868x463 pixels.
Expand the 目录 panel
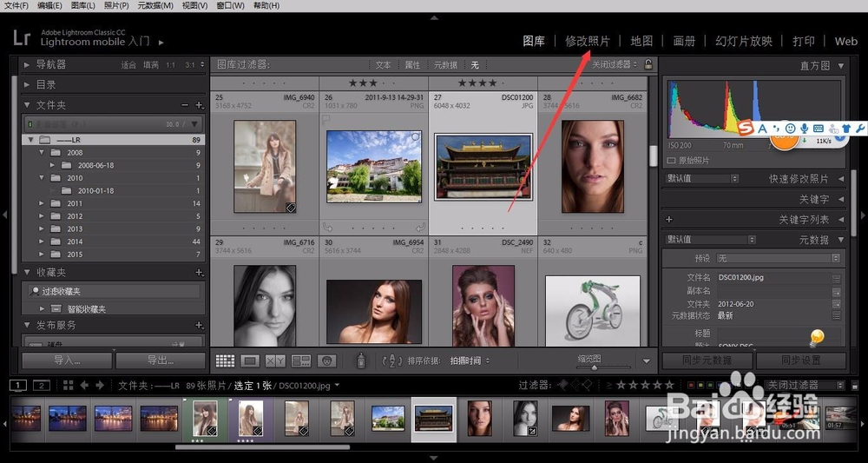tap(27, 85)
